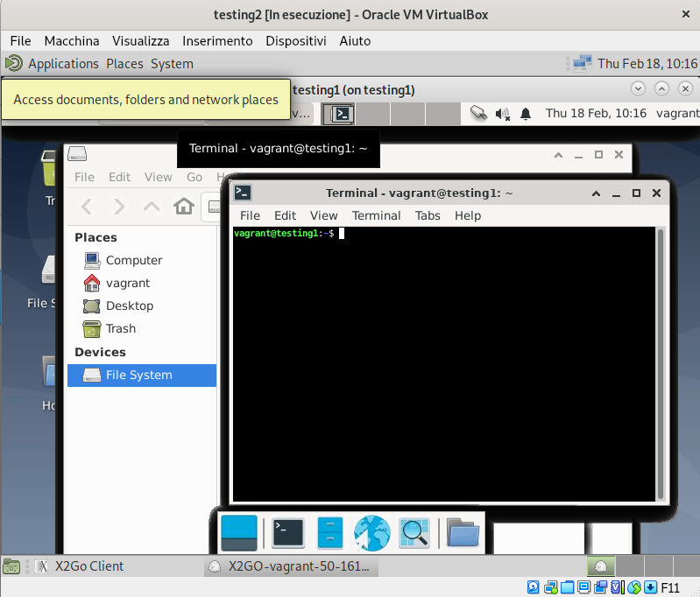Click the VirtualBox hard disk status icon

point(533,587)
